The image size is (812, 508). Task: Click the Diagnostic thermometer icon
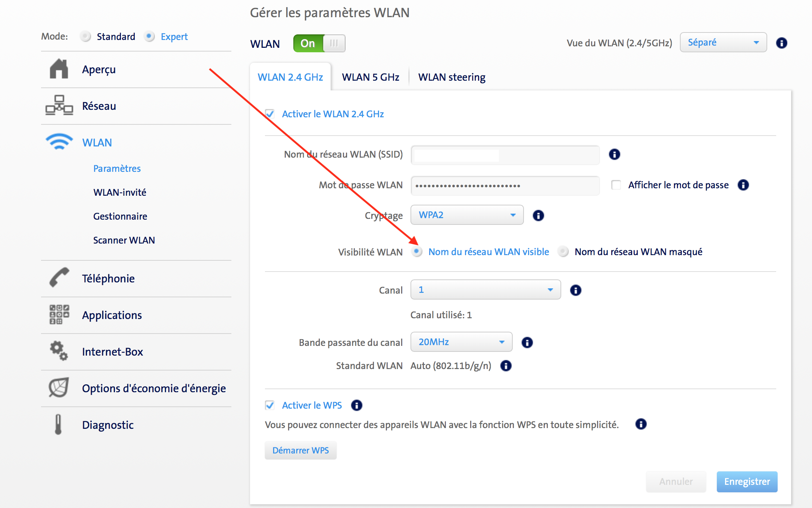(x=58, y=424)
